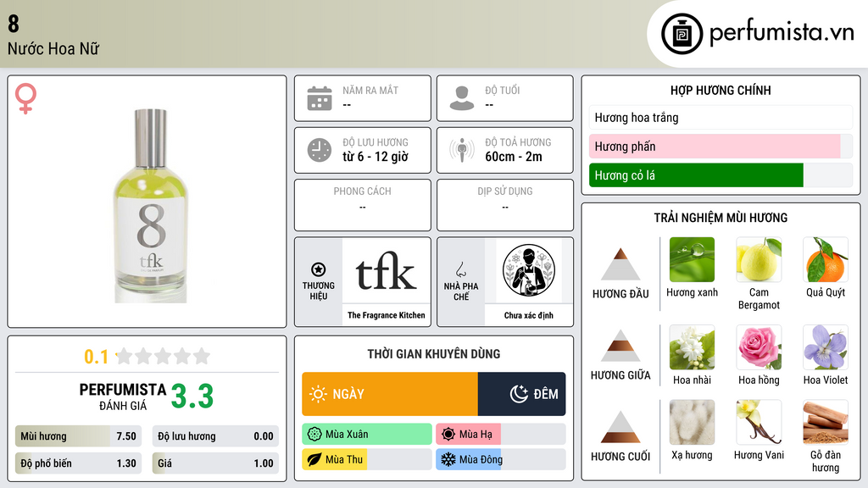Click the sun icon in Ngày bar
Image resolution: width=868 pixels, height=488 pixels.
[319, 394]
